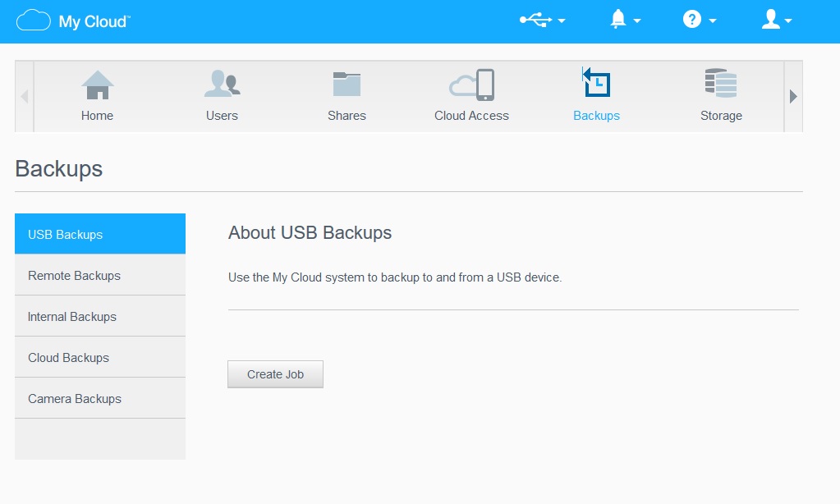Switch to Camera Backups
Viewport: 840px width, 504px height.
(100, 398)
